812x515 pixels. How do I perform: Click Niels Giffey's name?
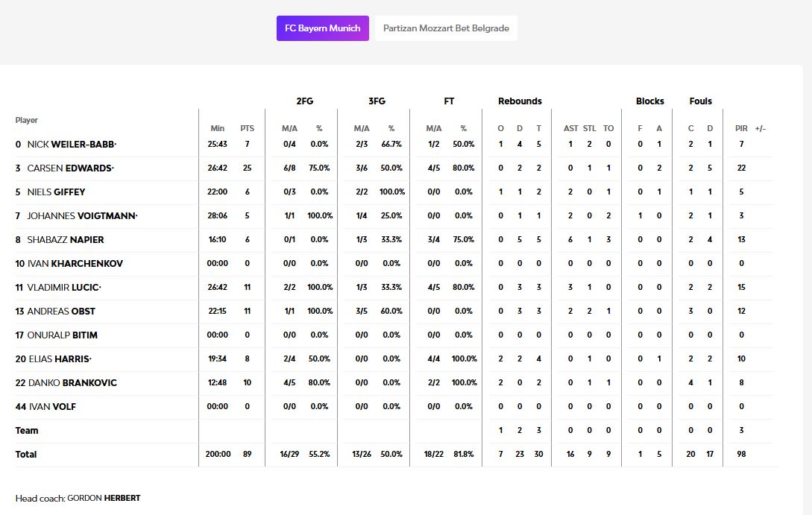(56, 192)
